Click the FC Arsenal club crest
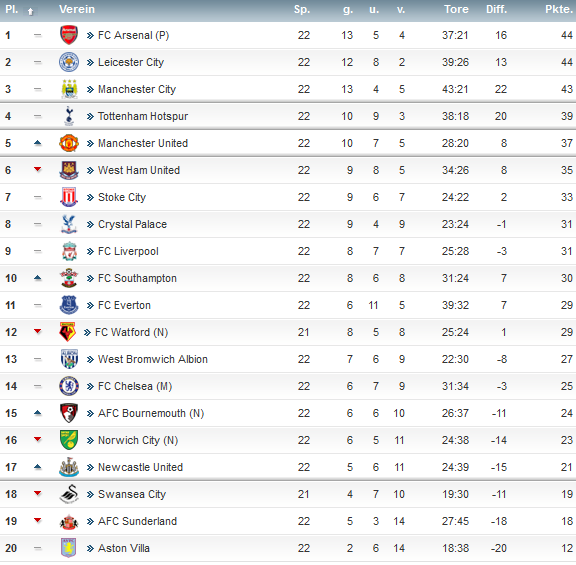 (69, 35)
